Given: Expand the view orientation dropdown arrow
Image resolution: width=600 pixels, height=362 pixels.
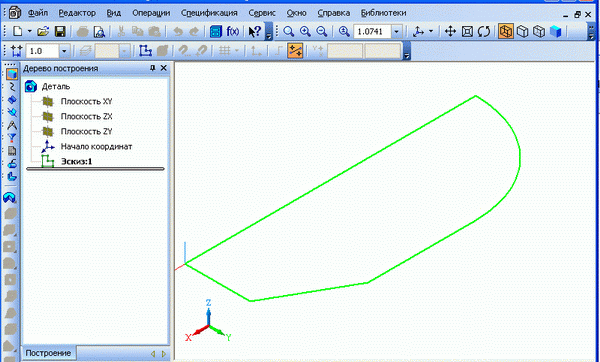Looking at the screenshot, I should tap(431, 31).
